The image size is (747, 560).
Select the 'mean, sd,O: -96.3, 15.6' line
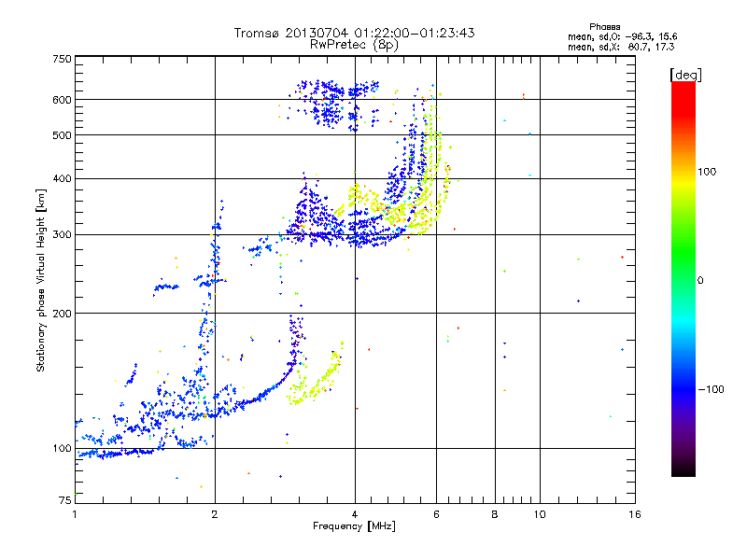(622, 36)
